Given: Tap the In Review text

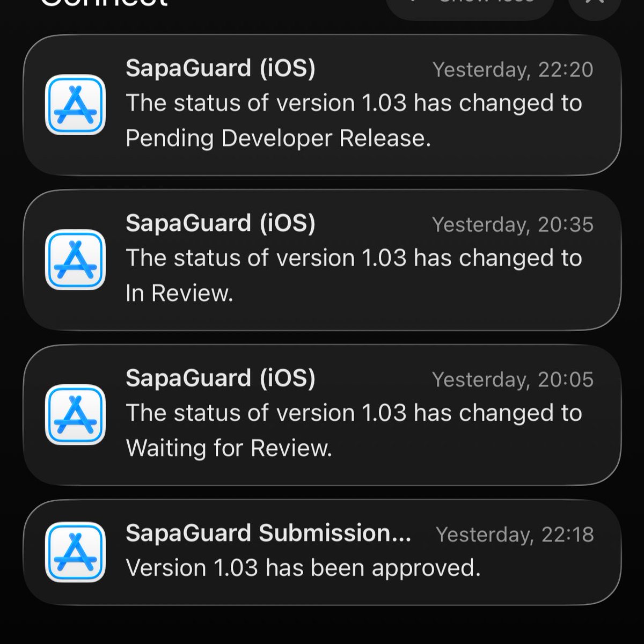Looking at the screenshot, I should coord(179,294).
